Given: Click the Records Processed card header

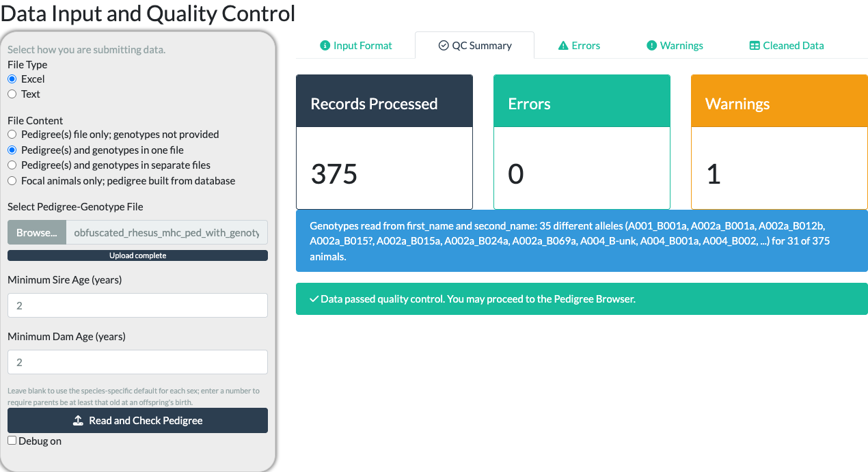Looking at the screenshot, I should click(x=384, y=101).
